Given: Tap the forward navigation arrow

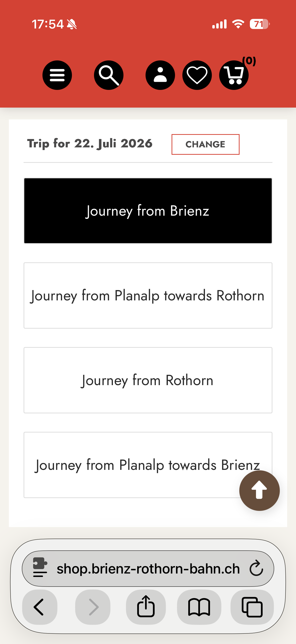Looking at the screenshot, I should [93, 607].
